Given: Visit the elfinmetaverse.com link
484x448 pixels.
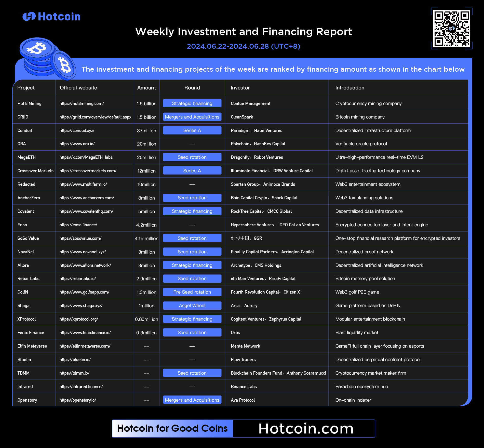Looking at the screenshot, I should (x=85, y=346).
